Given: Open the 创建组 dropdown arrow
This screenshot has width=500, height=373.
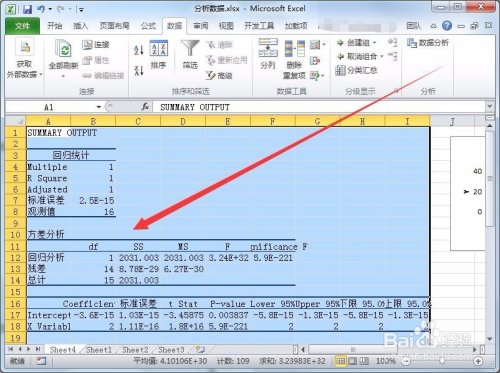Looking at the screenshot, I should point(374,43).
